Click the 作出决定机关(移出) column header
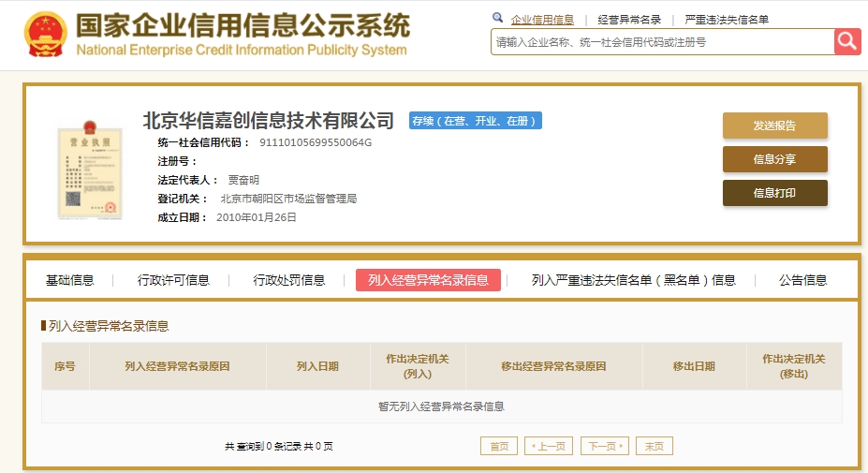The height and width of the screenshot is (473, 868). pyautogui.click(x=794, y=366)
